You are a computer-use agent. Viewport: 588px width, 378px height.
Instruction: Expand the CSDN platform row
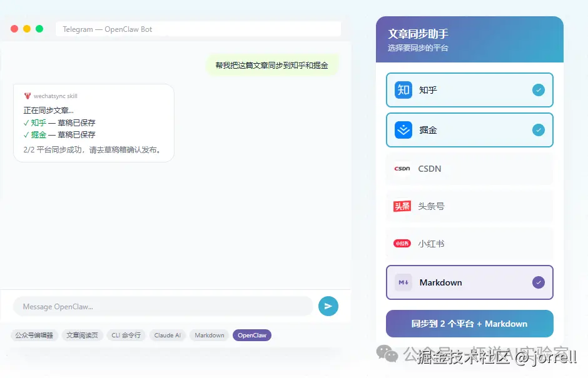pyautogui.click(x=469, y=168)
